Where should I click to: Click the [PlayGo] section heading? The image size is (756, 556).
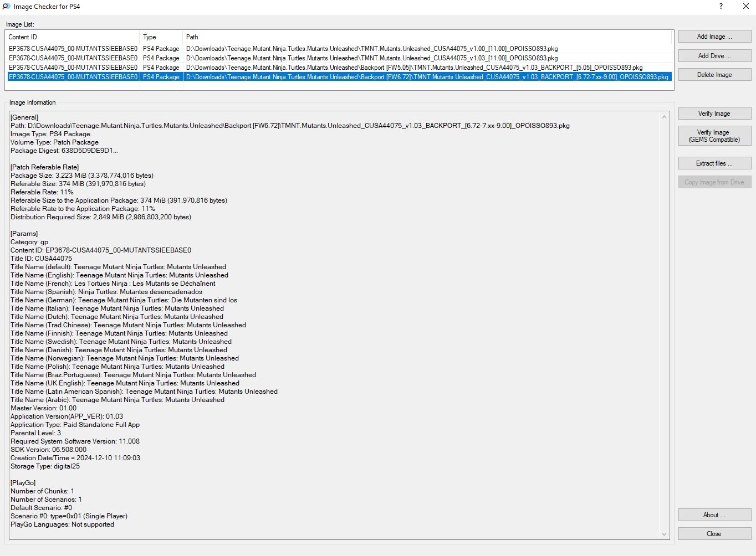(23, 483)
